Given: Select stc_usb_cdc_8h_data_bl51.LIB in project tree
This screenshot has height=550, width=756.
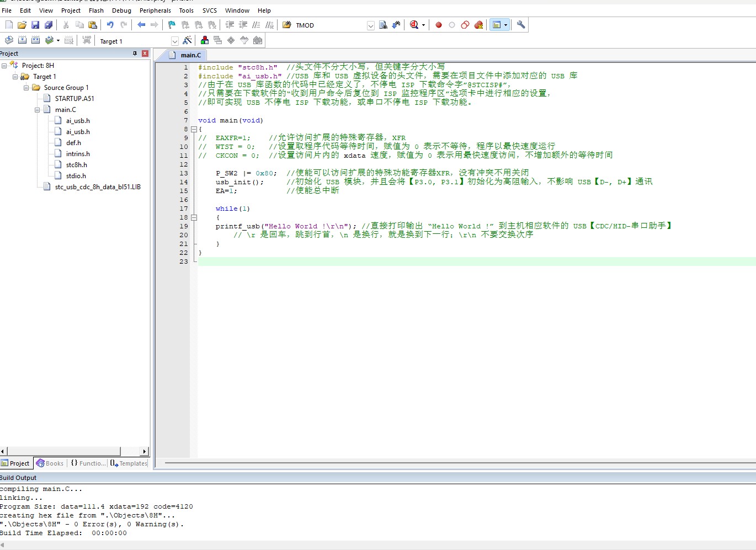Looking at the screenshot, I should click(x=98, y=187).
